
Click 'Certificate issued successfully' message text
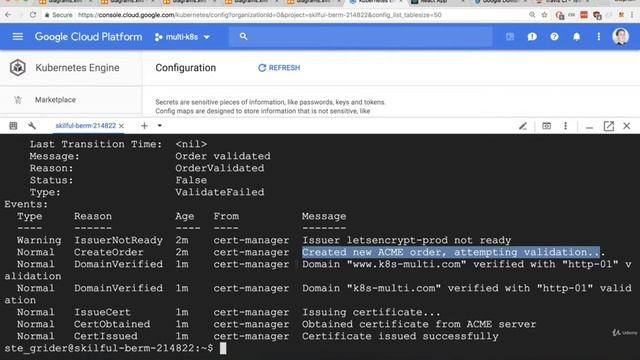click(400, 336)
